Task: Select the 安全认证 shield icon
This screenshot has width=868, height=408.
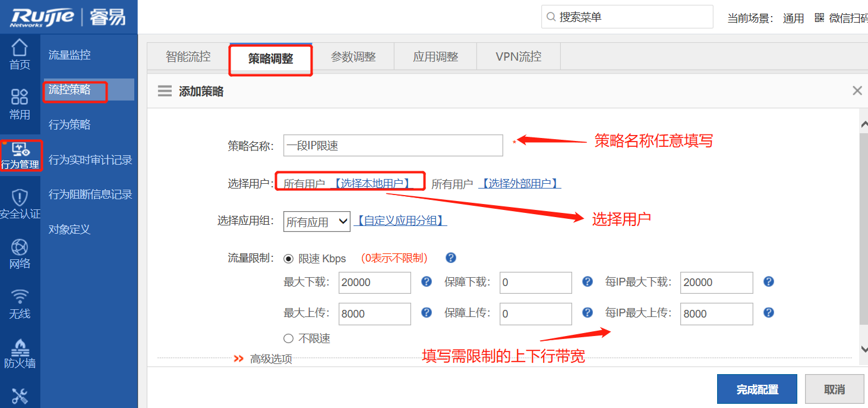Action: (20, 197)
